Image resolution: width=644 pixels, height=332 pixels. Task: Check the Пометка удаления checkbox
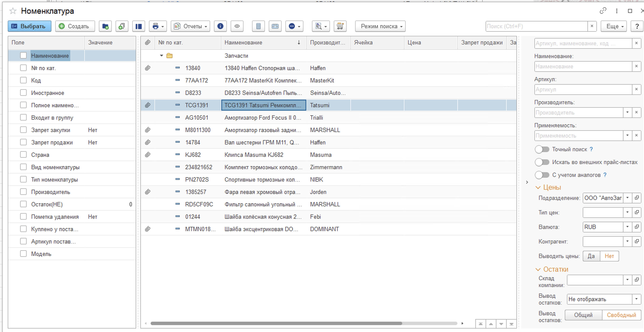tap(23, 216)
